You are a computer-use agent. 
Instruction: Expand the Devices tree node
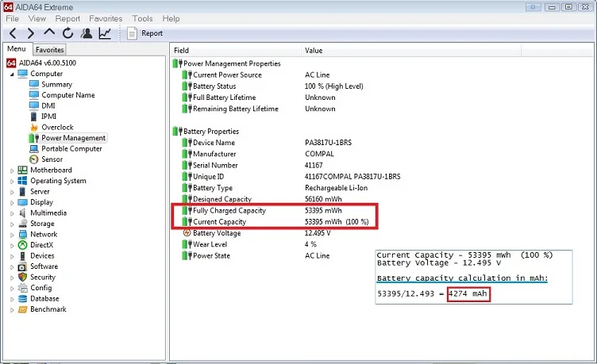[12, 256]
